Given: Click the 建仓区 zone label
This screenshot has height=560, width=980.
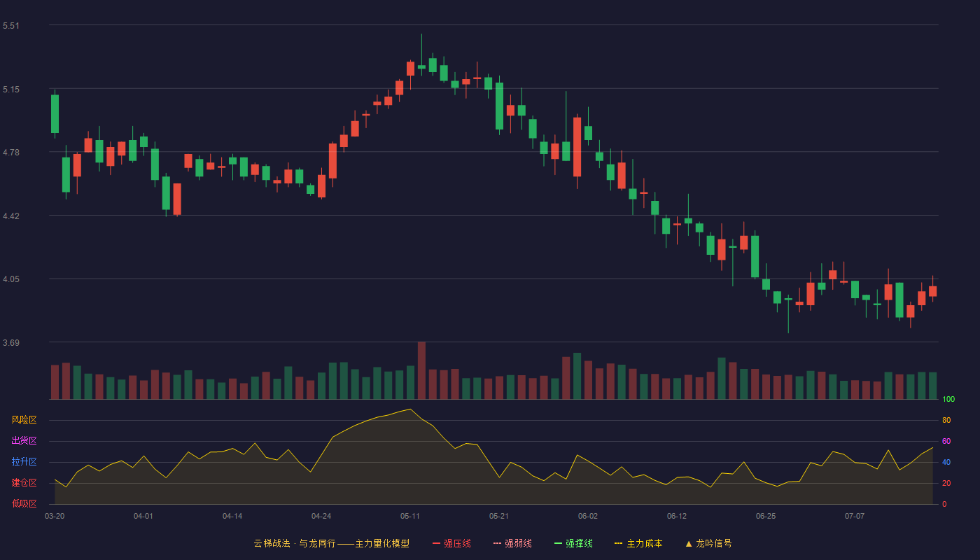Looking at the screenshot, I should click(24, 483).
